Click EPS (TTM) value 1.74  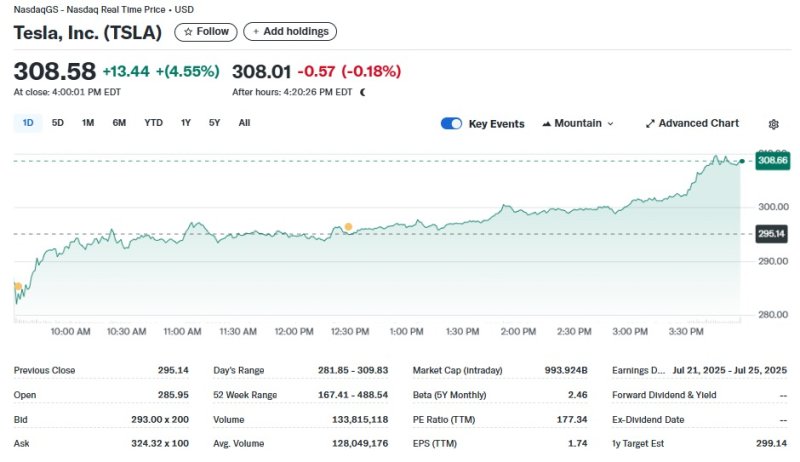click(x=578, y=444)
